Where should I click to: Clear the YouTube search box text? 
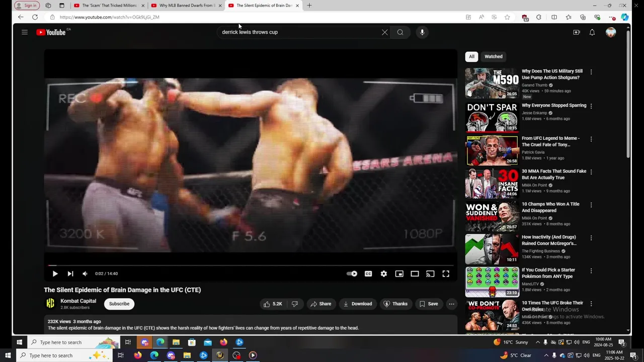(x=384, y=32)
